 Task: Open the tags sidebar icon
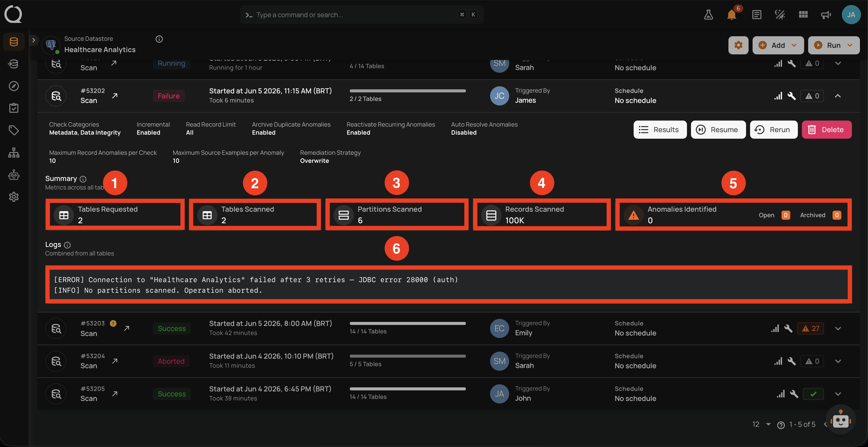pos(14,130)
